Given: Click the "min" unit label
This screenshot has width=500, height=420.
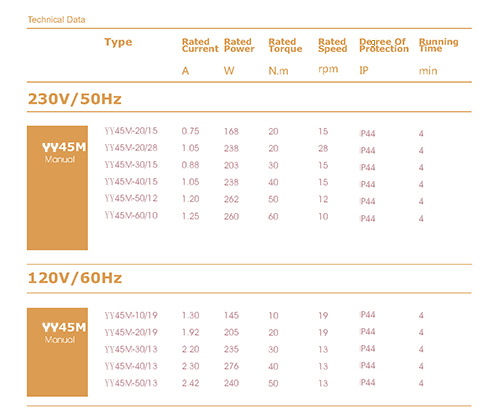Looking at the screenshot, I should tap(428, 71).
